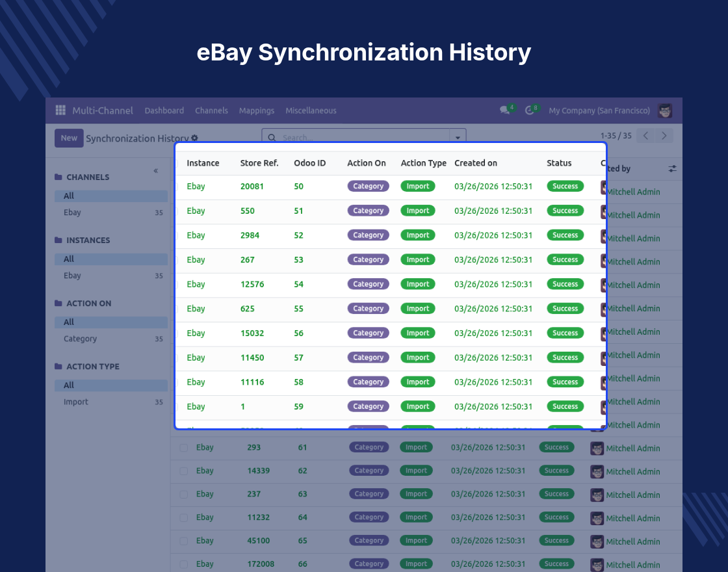The width and height of the screenshot is (728, 572).
Task: Filter Action Type by All
Action: (x=111, y=385)
